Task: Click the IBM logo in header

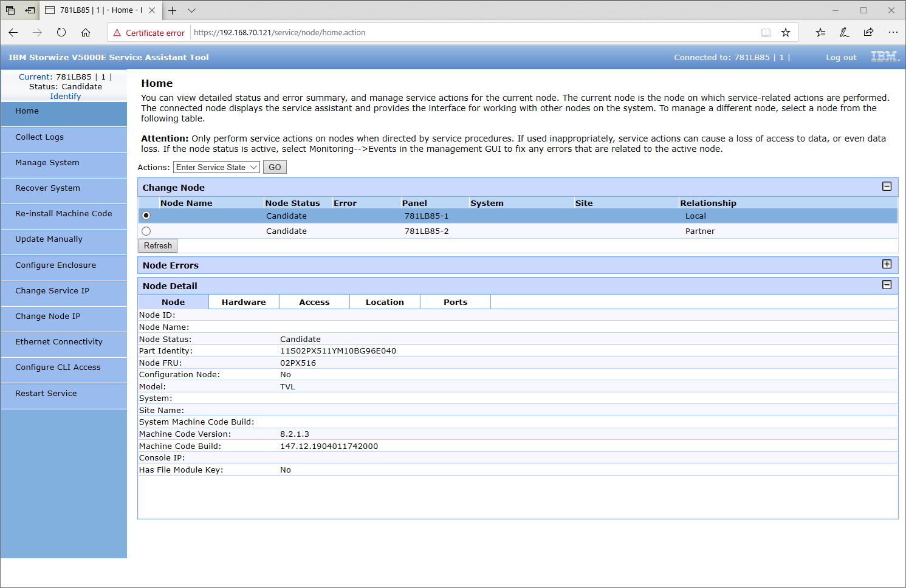Action: coord(885,56)
